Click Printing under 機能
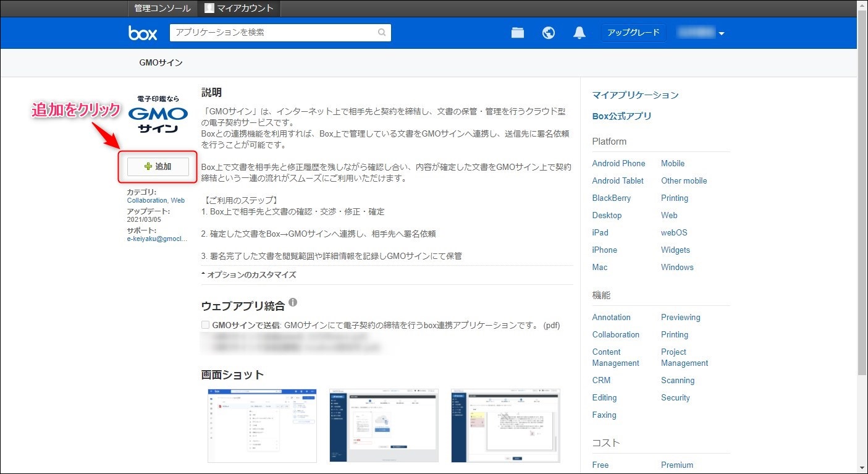 click(x=675, y=334)
